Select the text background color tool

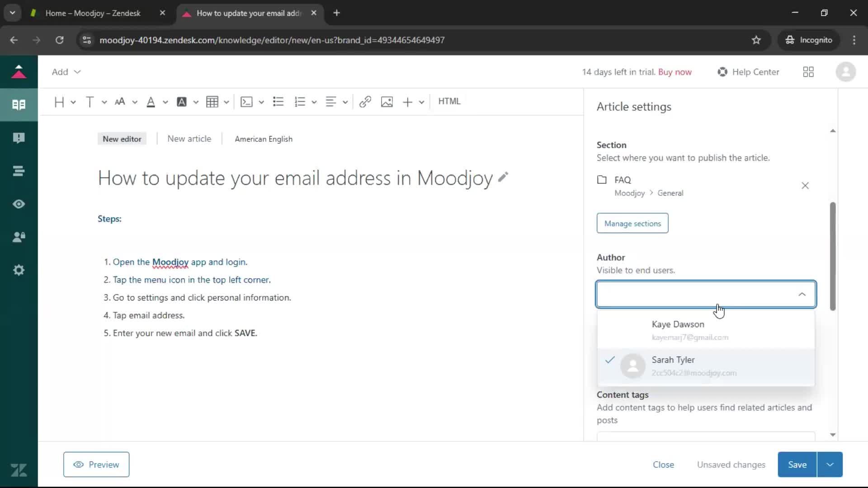point(182,102)
